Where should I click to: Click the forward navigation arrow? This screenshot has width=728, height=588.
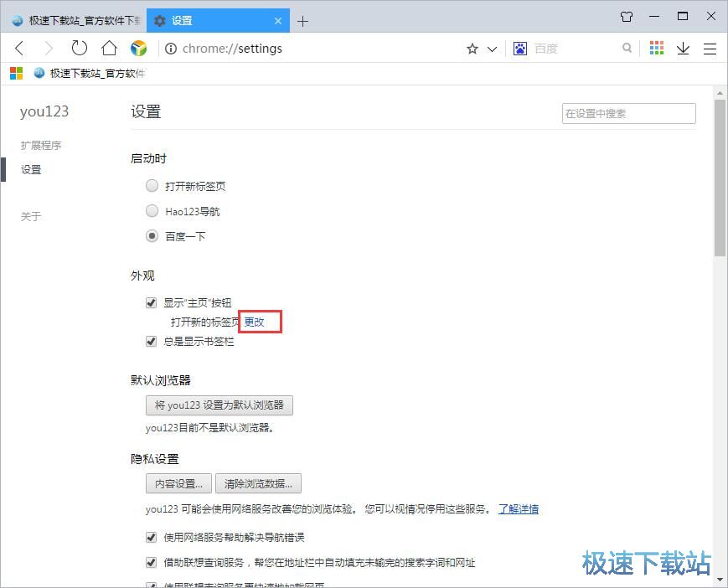pyautogui.click(x=49, y=48)
